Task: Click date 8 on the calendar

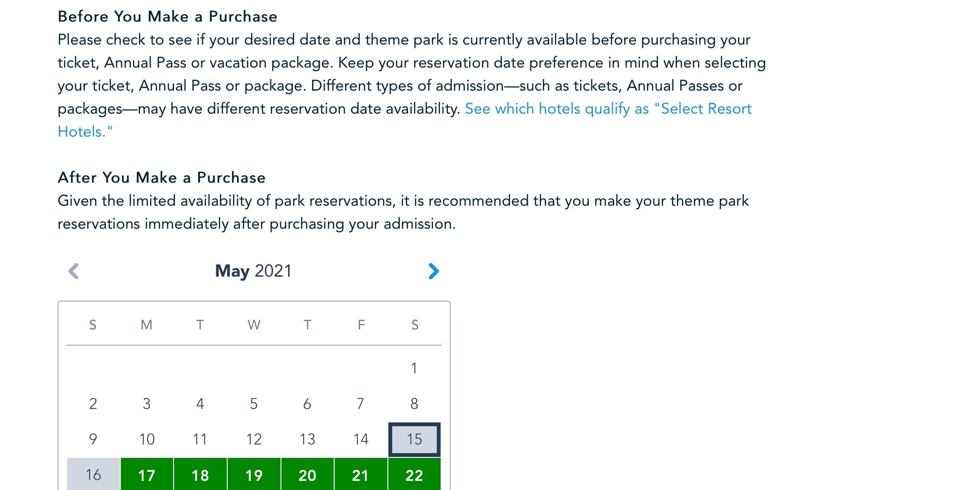Action: pos(414,404)
